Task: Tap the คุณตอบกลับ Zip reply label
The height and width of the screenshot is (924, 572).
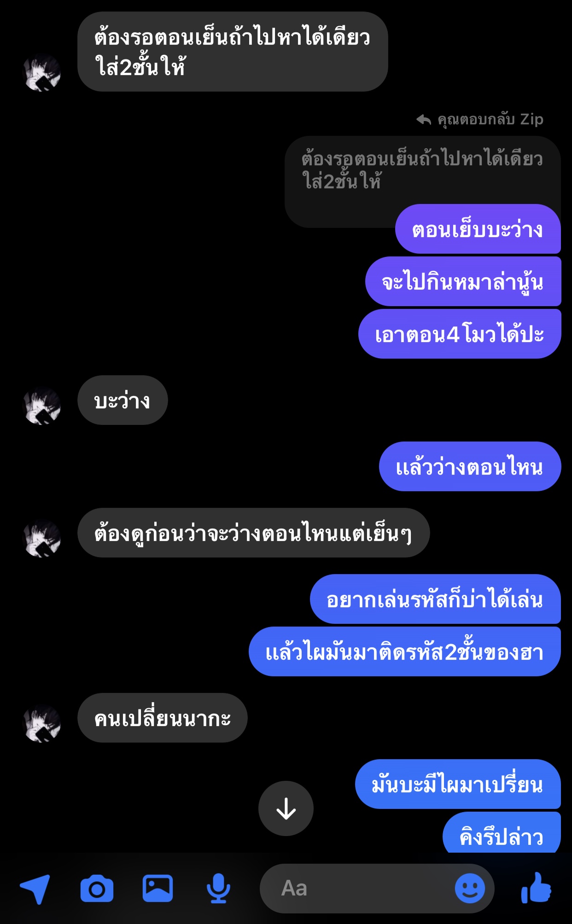Action: pos(490,120)
